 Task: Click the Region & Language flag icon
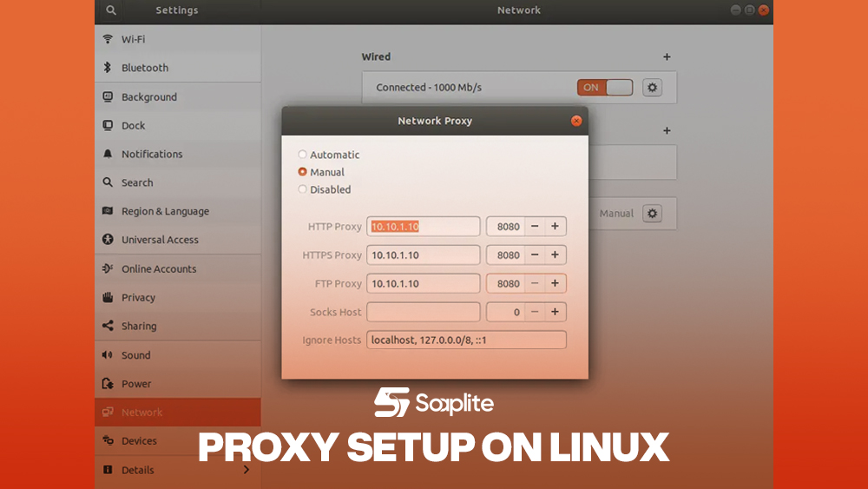click(x=108, y=211)
